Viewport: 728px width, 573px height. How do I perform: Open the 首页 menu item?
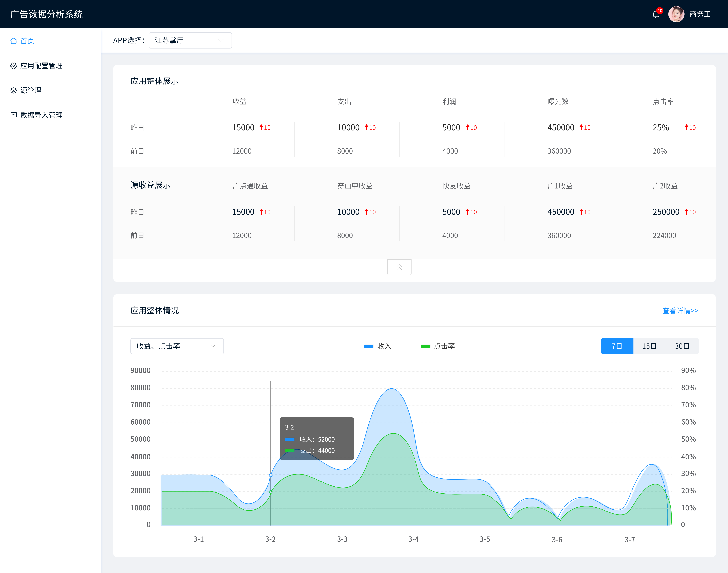[27, 41]
